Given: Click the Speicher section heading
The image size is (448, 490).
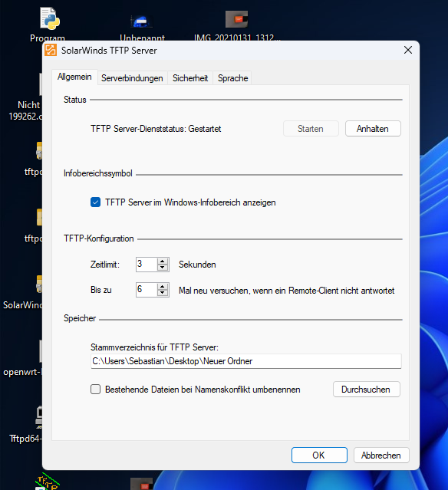Looking at the screenshot, I should [80, 318].
